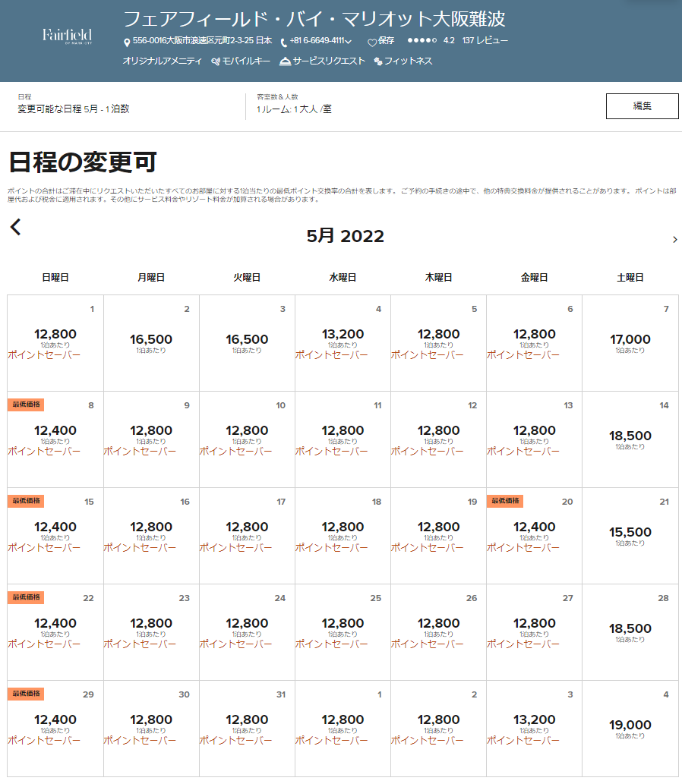Expand the phone number dropdown chevron
Screen dimensions: 682x784
(x=349, y=43)
